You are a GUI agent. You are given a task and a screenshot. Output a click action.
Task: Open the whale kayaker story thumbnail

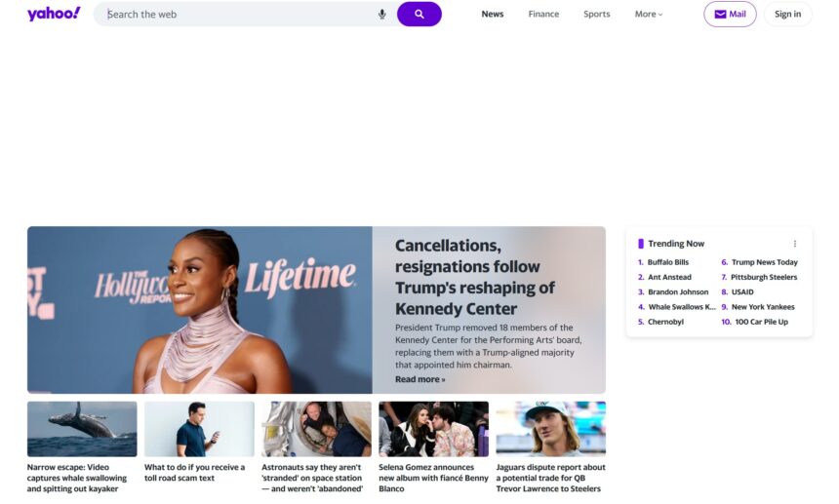pos(82,429)
